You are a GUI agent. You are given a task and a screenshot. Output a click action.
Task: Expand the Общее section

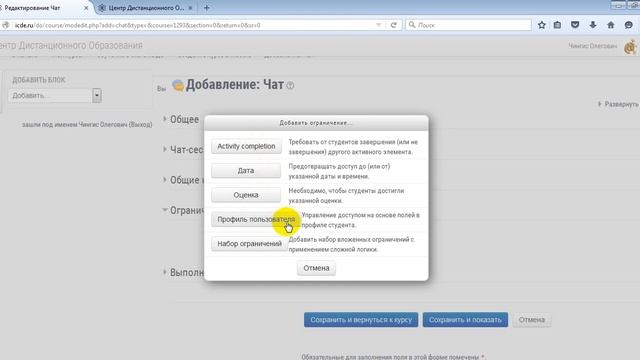(x=184, y=119)
